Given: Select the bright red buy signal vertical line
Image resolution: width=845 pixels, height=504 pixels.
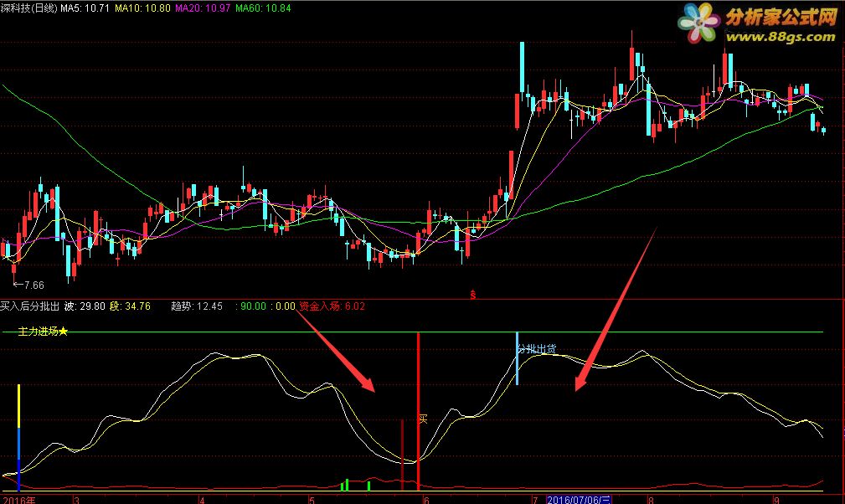Looking at the screenshot, I should 418,411.
